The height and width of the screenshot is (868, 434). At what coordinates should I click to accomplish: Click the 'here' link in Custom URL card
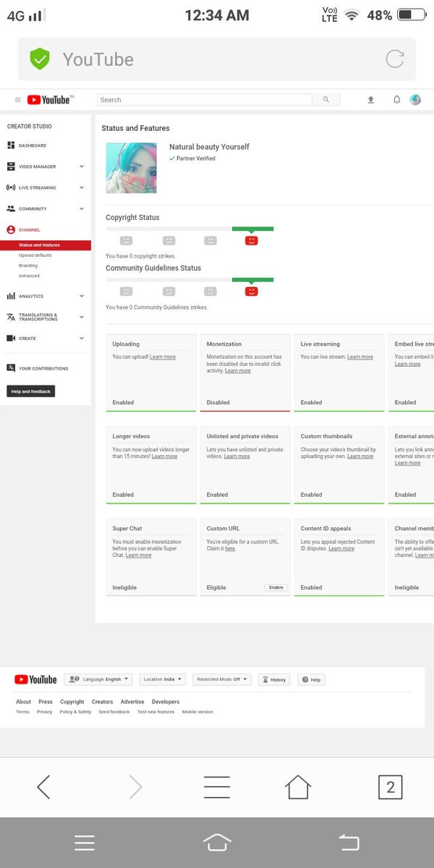[230, 549]
